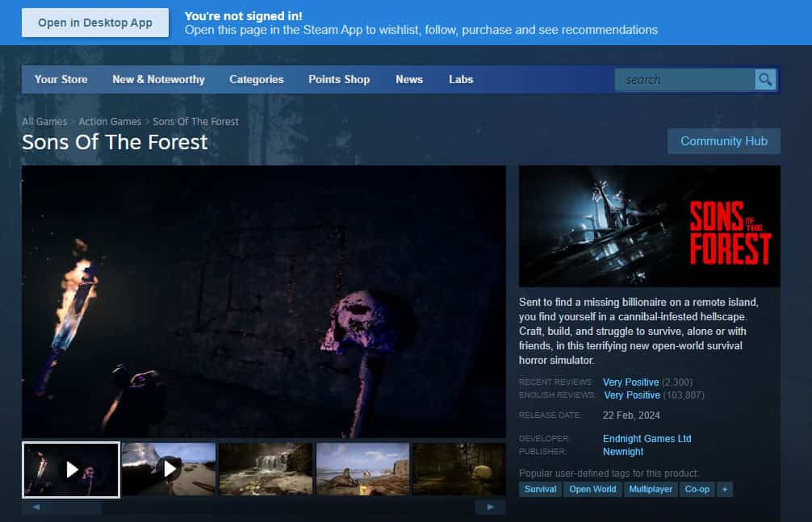812x522 pixels.
Task: Play the first trailer thumbnail with torch
Action: (x=71, y=470)
